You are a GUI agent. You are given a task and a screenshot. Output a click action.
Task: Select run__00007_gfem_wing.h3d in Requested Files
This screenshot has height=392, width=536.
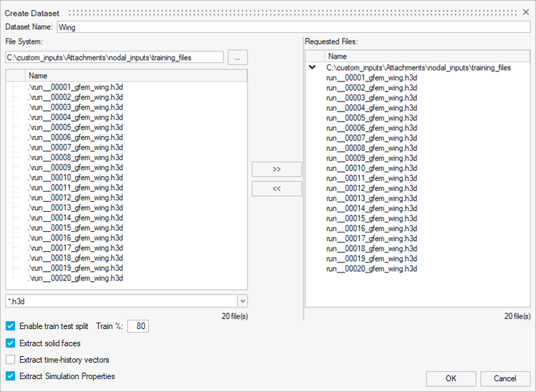click(x=371, y=138)
